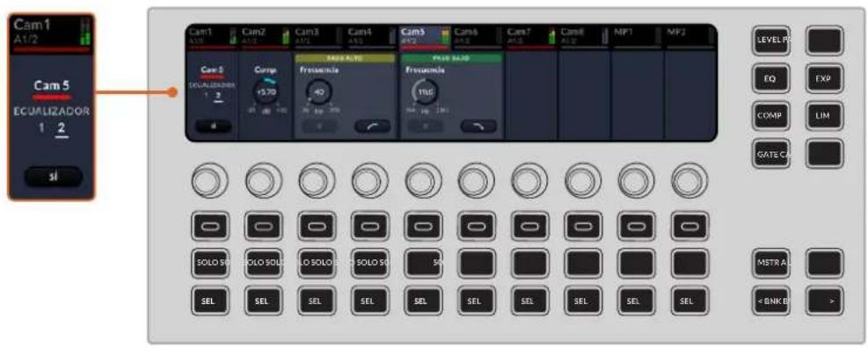
Task: Tap the oval-icon button in the Cam8 column
Action: [x=582, y=227]
